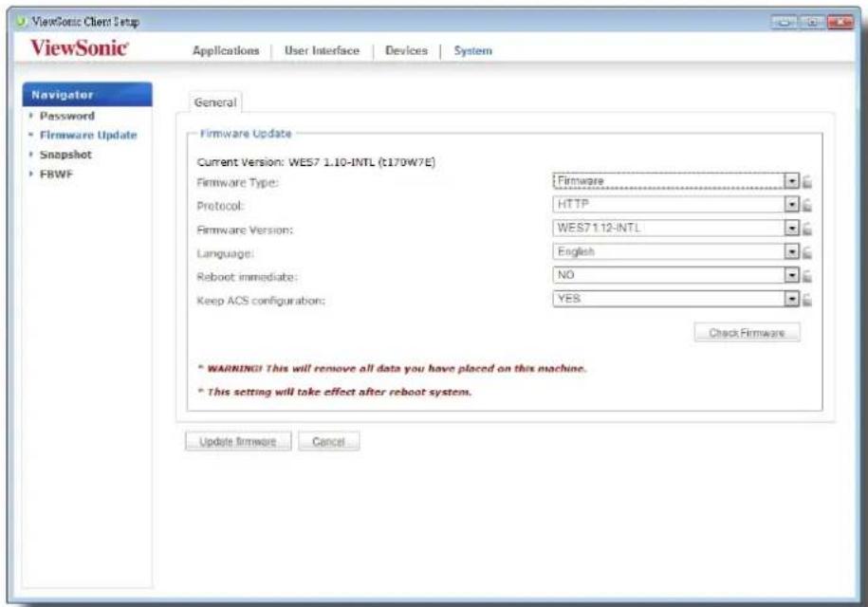The image size is (868, 607).
Task: Click the red WARNING data removal text
Action: [x=393, y=369]
